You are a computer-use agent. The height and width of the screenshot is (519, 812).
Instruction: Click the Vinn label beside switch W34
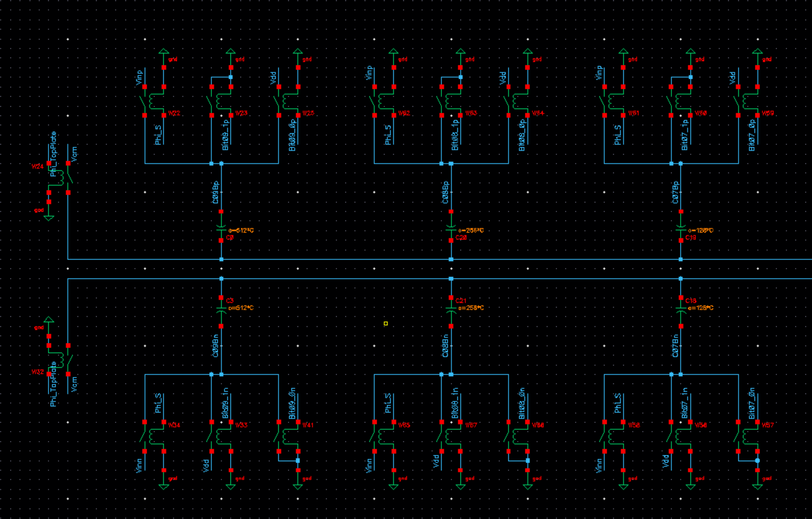point(139,464)
